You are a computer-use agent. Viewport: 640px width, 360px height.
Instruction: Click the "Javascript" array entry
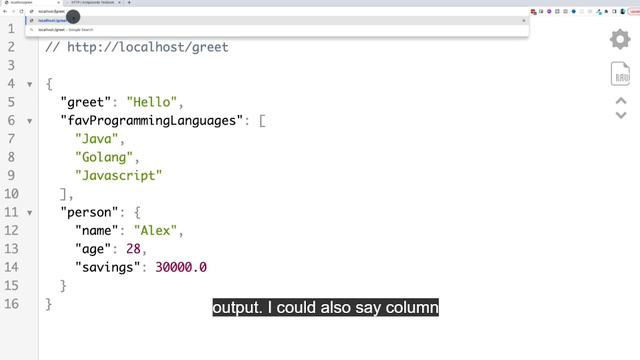click(x=119, y=176)
